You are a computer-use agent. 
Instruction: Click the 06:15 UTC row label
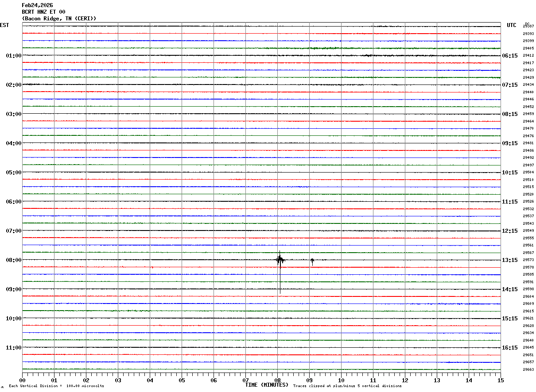(510, 56)
